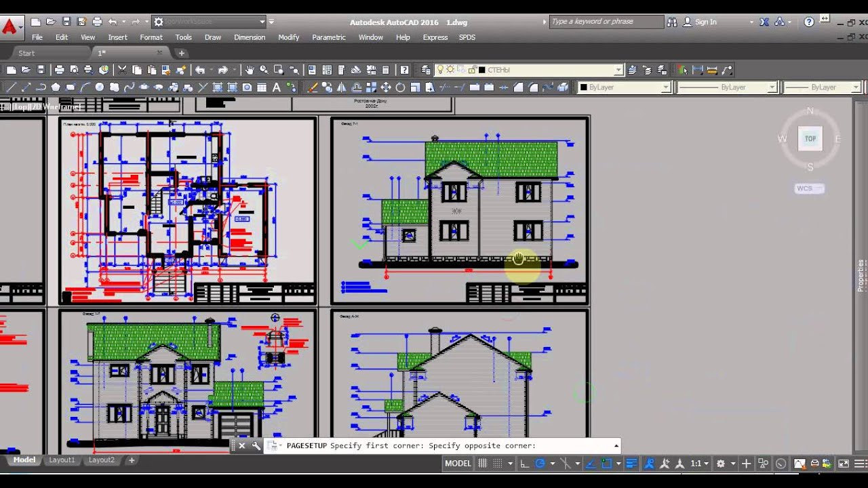Select the Erase tool in Modify toolbar
The image size is (868, 488).
pyautogui.click(x=313, y=87)
